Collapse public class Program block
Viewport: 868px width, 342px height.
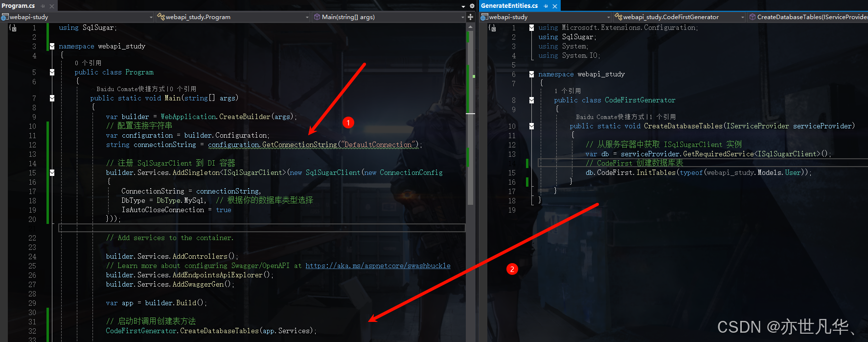52,72
